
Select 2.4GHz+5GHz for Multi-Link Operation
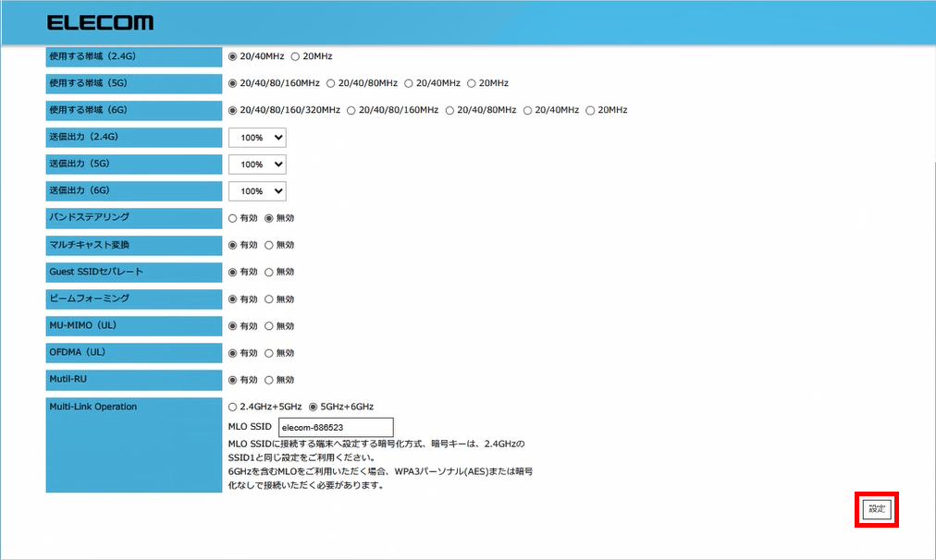[233, 407]
